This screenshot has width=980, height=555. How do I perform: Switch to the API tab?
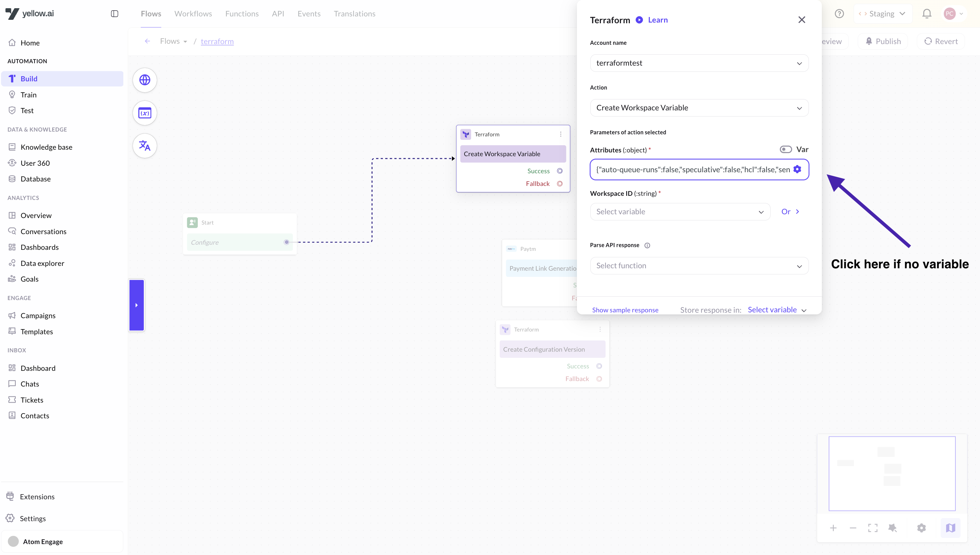[278, 14]
